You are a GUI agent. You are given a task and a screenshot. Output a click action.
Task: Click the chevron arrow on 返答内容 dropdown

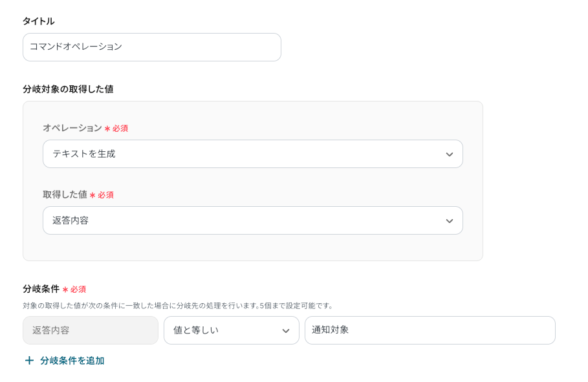click(449, 221)
